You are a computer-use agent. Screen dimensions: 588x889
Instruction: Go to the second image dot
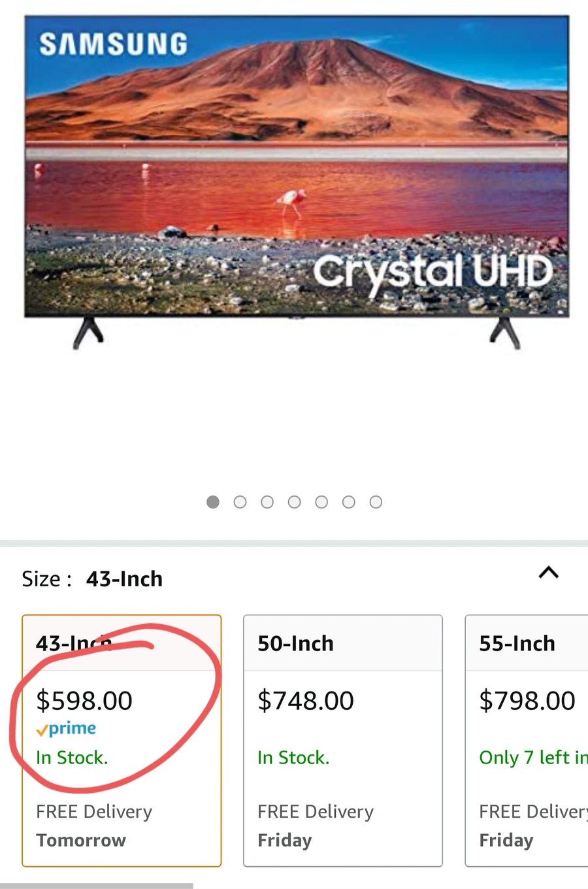[x=240, y=502]
